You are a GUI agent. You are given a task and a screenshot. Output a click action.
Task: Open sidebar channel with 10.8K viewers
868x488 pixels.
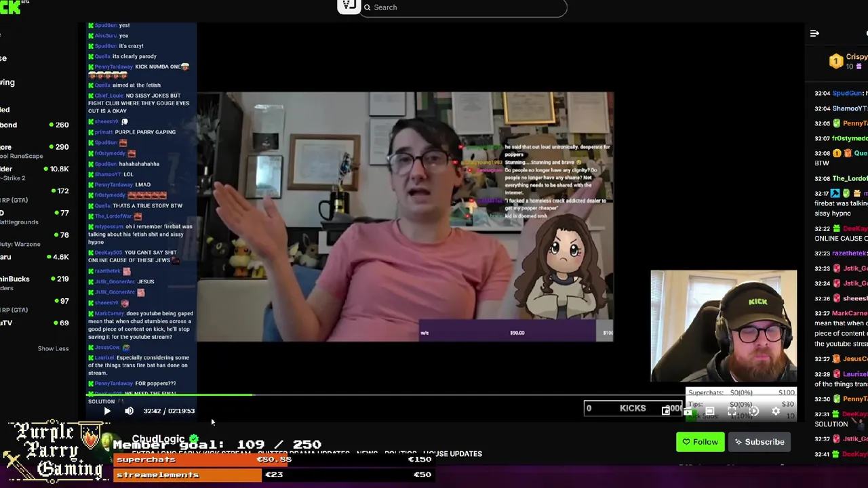(x=34, y=173)
